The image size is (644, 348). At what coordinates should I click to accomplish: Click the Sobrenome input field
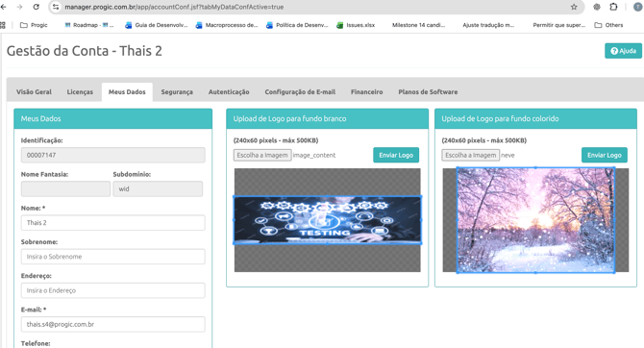(113, 257)
